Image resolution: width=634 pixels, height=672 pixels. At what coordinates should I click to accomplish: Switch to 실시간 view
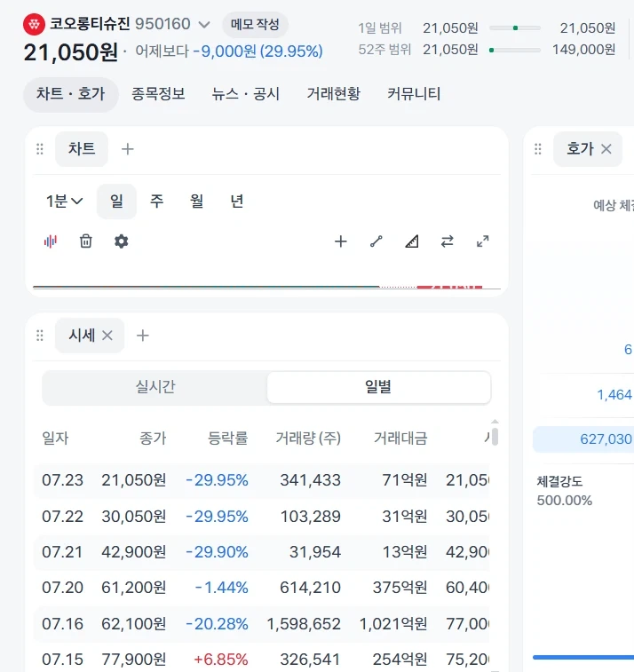[x=155, y=387]
